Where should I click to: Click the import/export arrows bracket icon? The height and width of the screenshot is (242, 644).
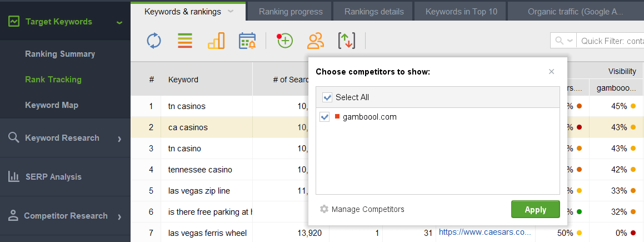coord(347,41)
